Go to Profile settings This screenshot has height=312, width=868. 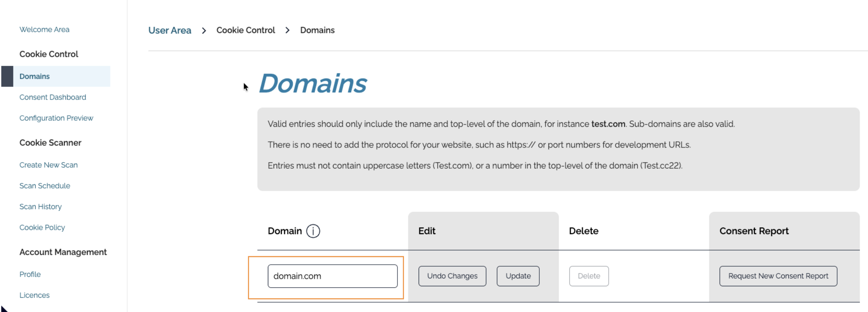30,274
